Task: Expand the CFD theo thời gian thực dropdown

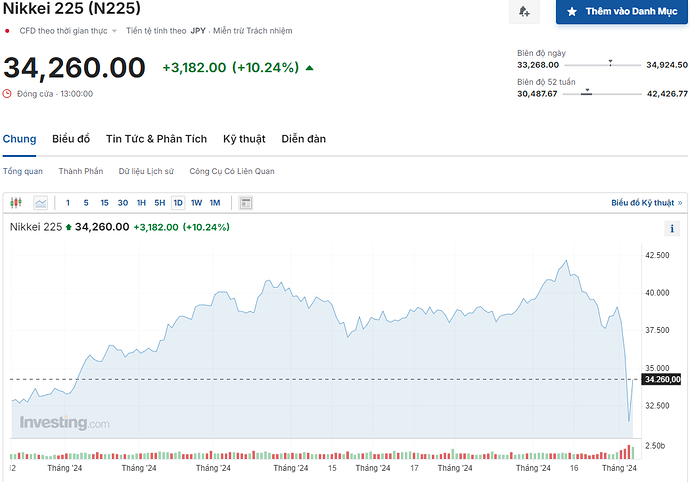Action: (x=114, y=31)
